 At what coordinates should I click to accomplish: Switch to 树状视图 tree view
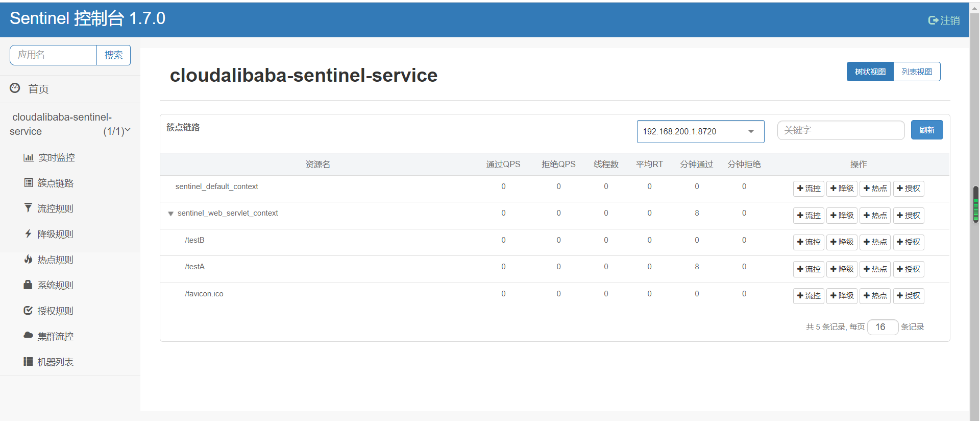tap(870, 72)
